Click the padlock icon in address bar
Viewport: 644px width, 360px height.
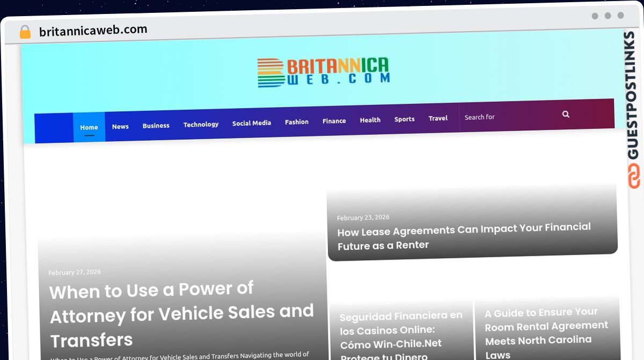(x=25, y=32)
